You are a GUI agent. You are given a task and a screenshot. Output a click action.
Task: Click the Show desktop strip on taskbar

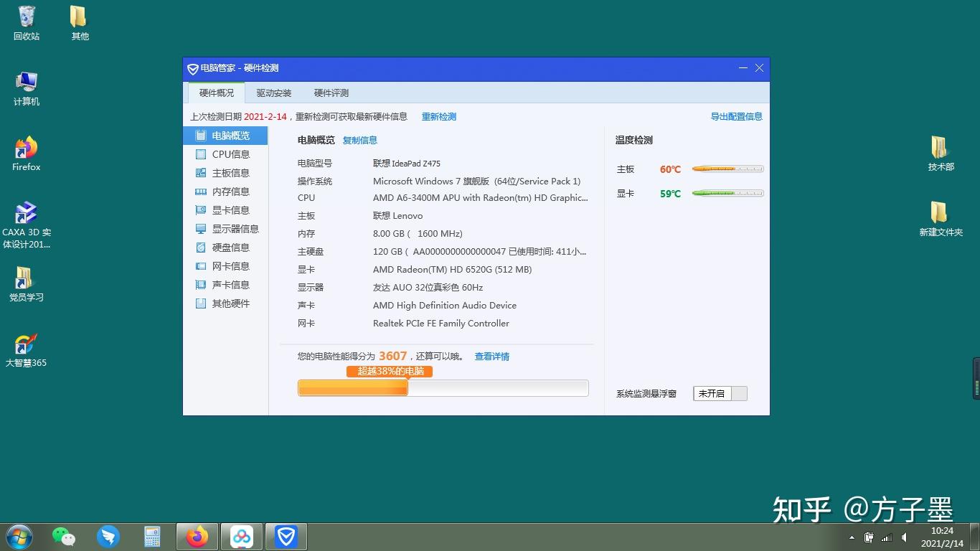974,537
